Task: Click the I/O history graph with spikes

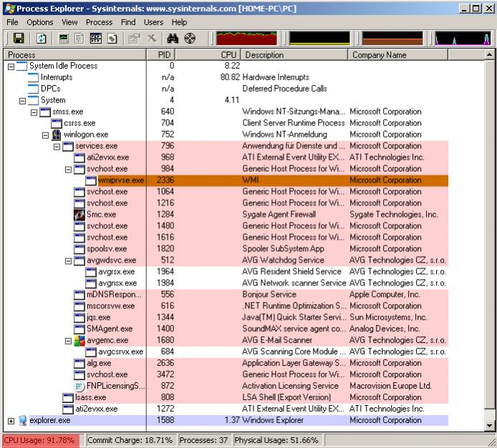Action: 463,39
